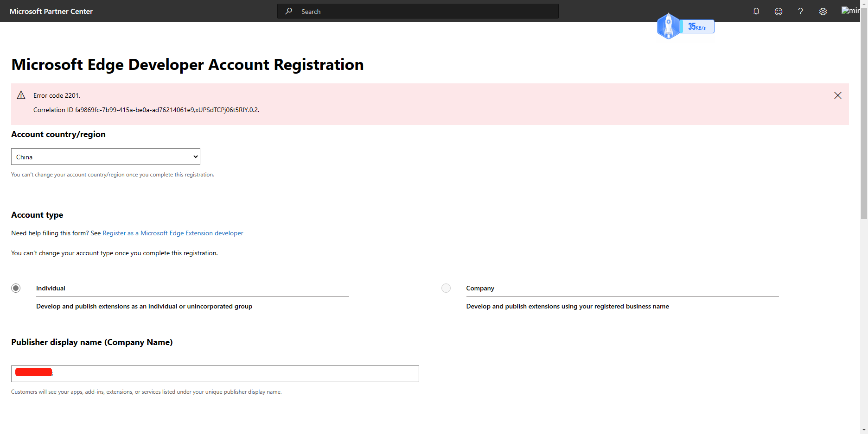
Task: Click the rocket speed widget icon
Action: pyautogui.click(x=668, y=26)
